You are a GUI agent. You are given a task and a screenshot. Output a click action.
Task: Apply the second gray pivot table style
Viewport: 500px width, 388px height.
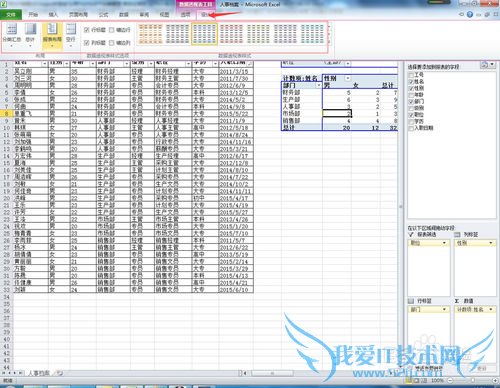(177, 34)
